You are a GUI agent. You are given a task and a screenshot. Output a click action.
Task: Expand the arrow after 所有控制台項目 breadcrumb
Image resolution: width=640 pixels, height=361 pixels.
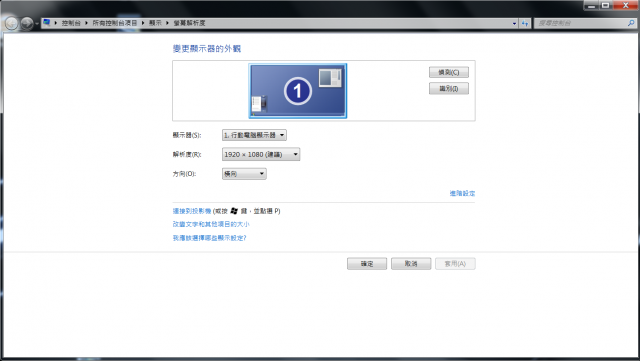(x=143, y=23)
